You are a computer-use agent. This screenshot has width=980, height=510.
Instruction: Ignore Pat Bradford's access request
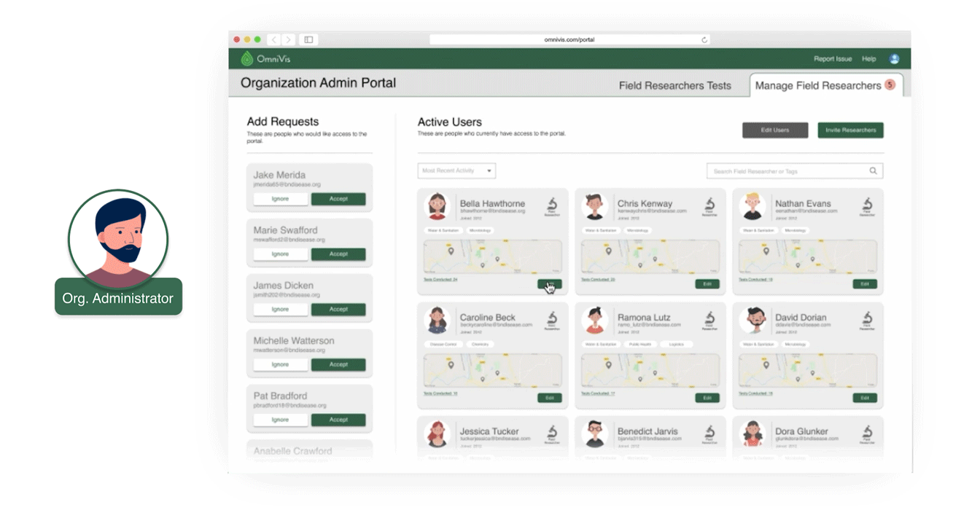pyautogui.click(x=280, y=420)
